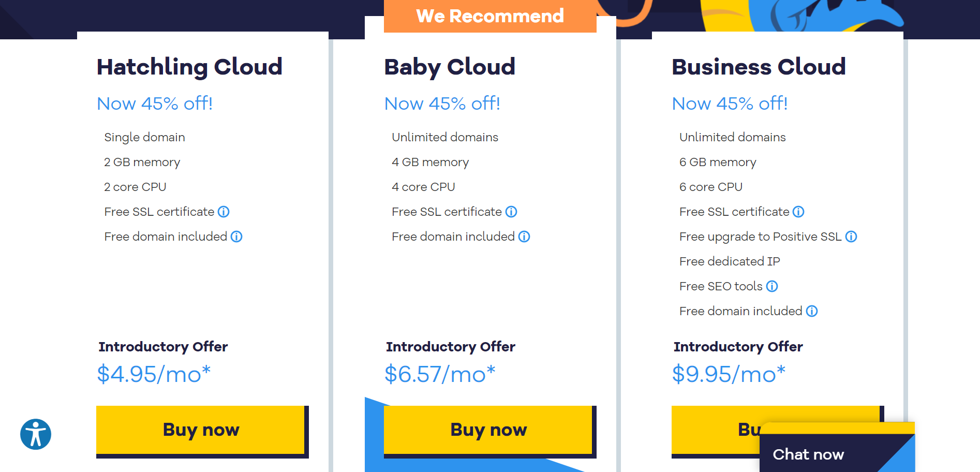Click Buy now under Hatchling Cloud
The image size is (980, 472).
pos(201,430)
